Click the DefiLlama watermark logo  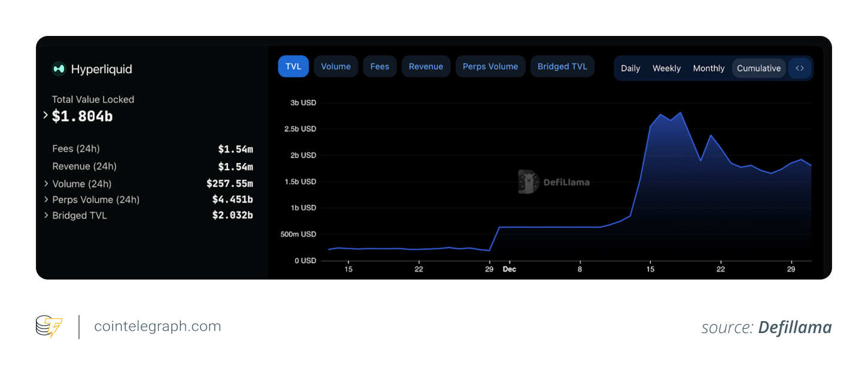coord(529,182)
